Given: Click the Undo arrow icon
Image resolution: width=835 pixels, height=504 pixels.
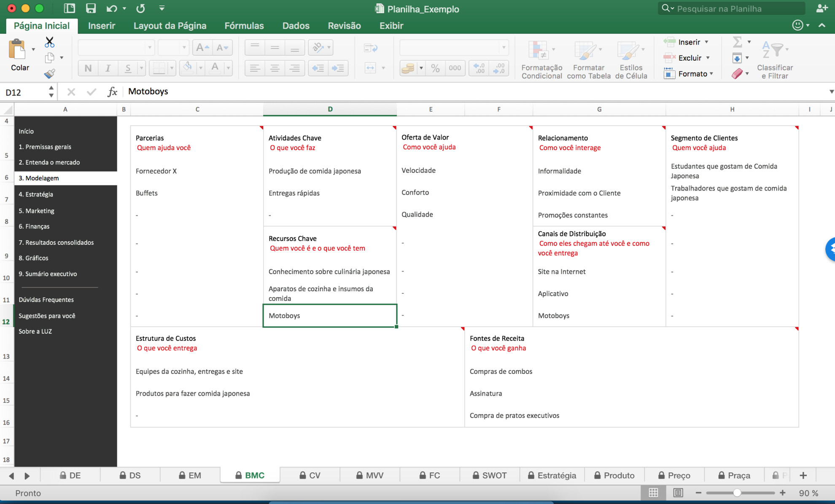Looking at the screenshot, I should pos(111,8).
